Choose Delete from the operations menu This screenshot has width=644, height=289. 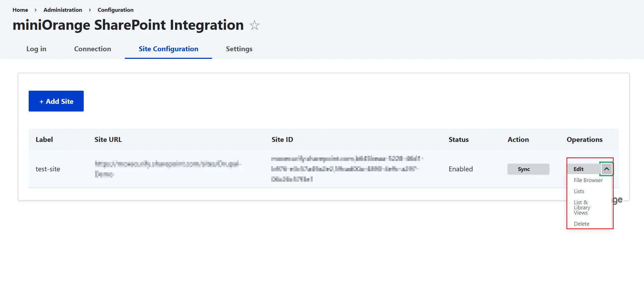click(x=581, y=224)
